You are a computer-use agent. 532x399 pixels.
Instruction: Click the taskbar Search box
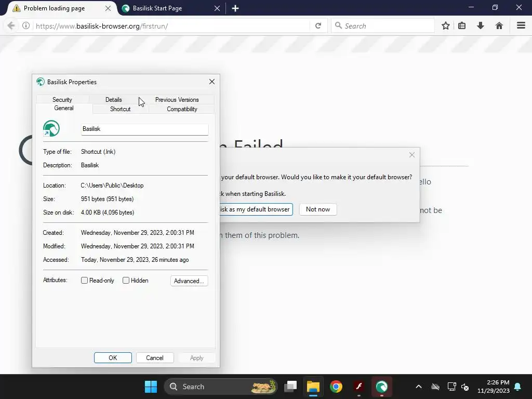click(221, 387)
